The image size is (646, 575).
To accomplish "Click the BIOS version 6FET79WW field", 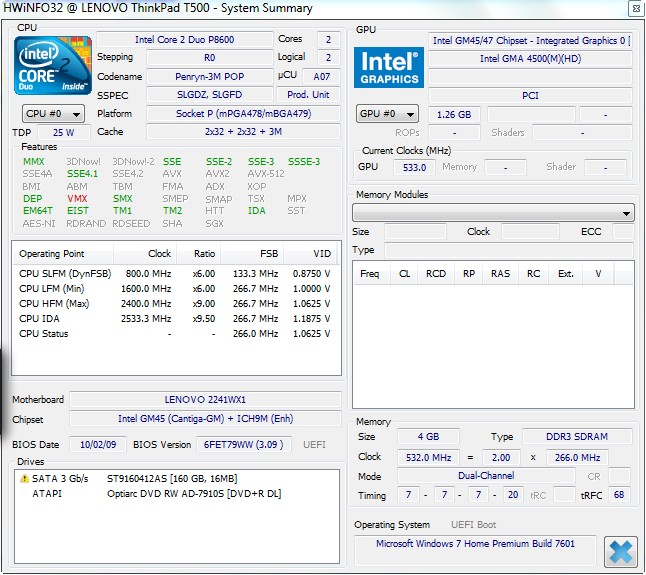I will point(244,444).
